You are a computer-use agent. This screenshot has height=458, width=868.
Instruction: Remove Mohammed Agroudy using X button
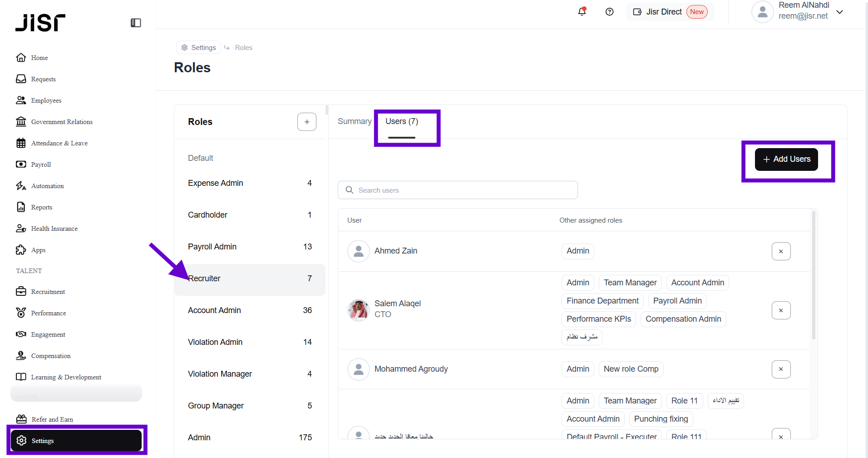point(781,369)
